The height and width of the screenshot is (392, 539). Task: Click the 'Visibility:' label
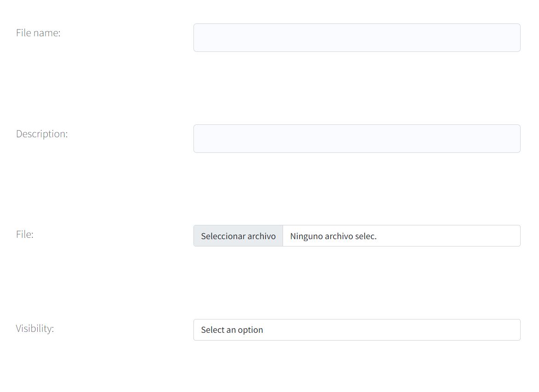click(x=35, y=328)
